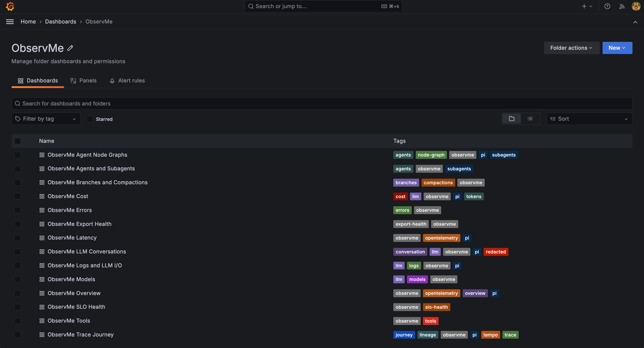Focus the Search for dashboards and folders field
This screenshot has height=348, width=644.
322,104
